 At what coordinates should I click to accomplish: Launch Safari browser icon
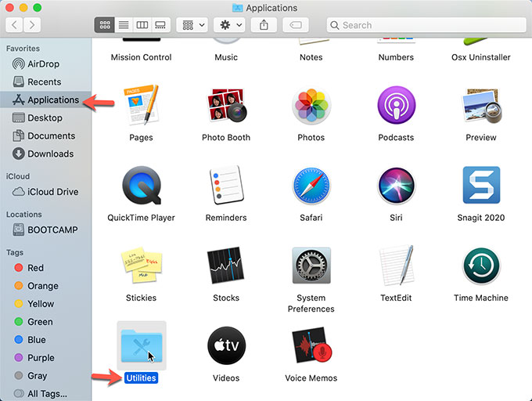tap(311, 186)
